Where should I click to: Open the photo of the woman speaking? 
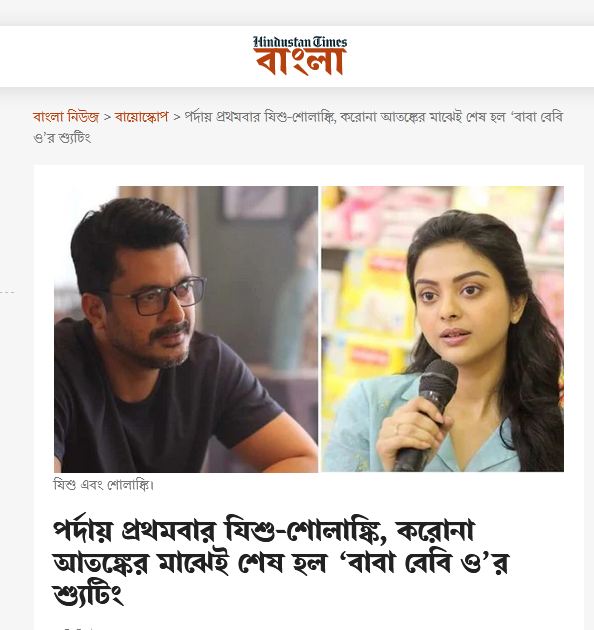(442, 329)
